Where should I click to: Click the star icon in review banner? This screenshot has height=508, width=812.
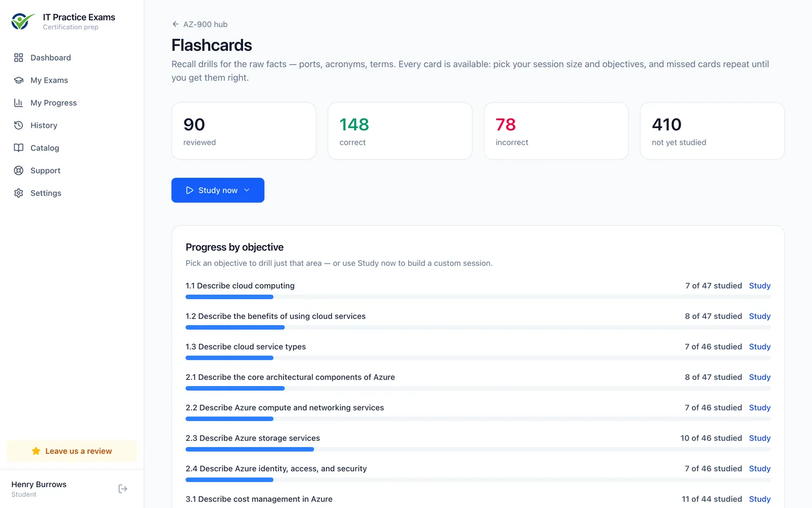(x=36, y=451)
